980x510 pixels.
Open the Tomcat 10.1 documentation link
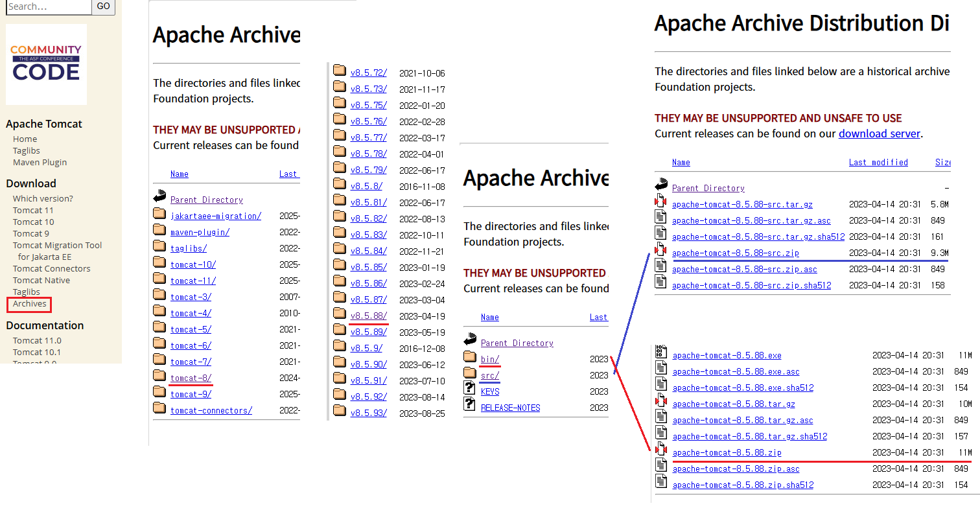(37, 353)
